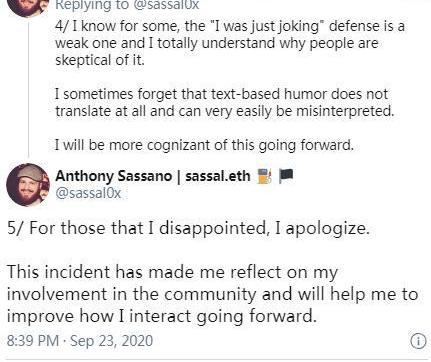Click the fuel pump emoji after sassal.eth
The image size is (431, 362).
tap(265, 176)
